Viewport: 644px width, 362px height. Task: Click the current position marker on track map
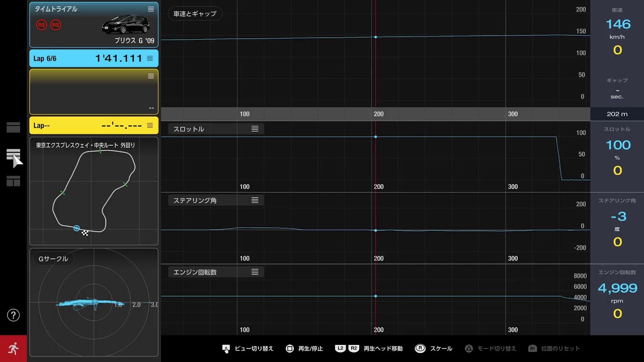coord(76,228)
